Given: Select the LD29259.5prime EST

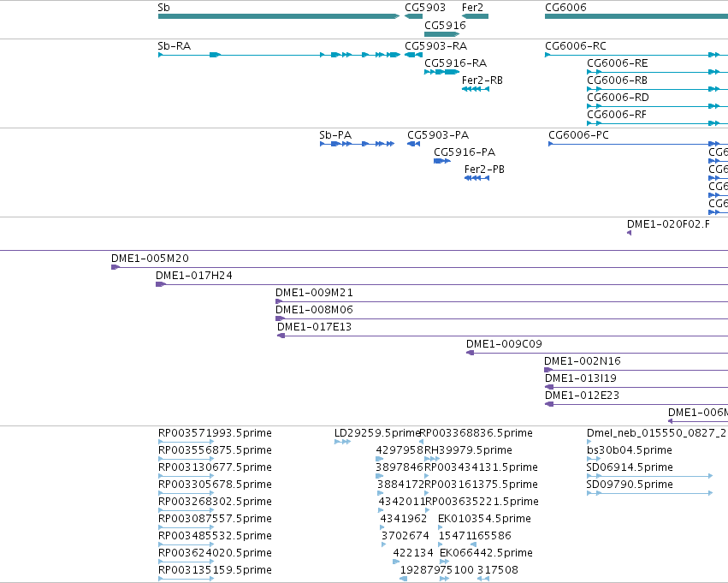Looking at the screenshot, I should tap(343, 442).
